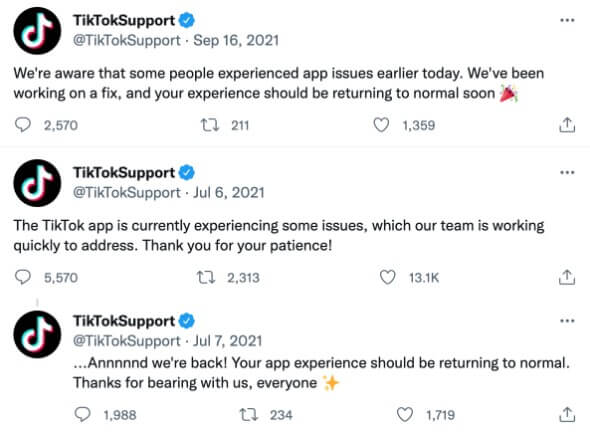Like the tweet with 1,359 likes
This screenshot has width=590, height=432.
381,125
